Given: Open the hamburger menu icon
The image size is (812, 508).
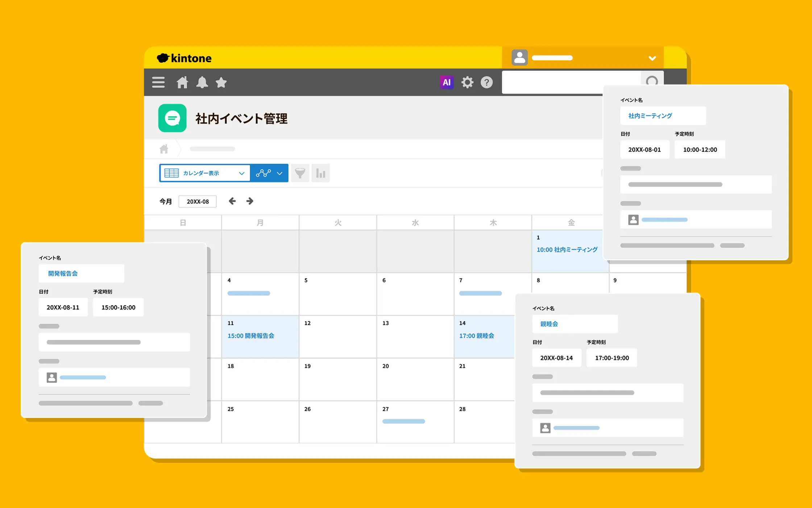Looking at the screenshot, I should (158, 82).
